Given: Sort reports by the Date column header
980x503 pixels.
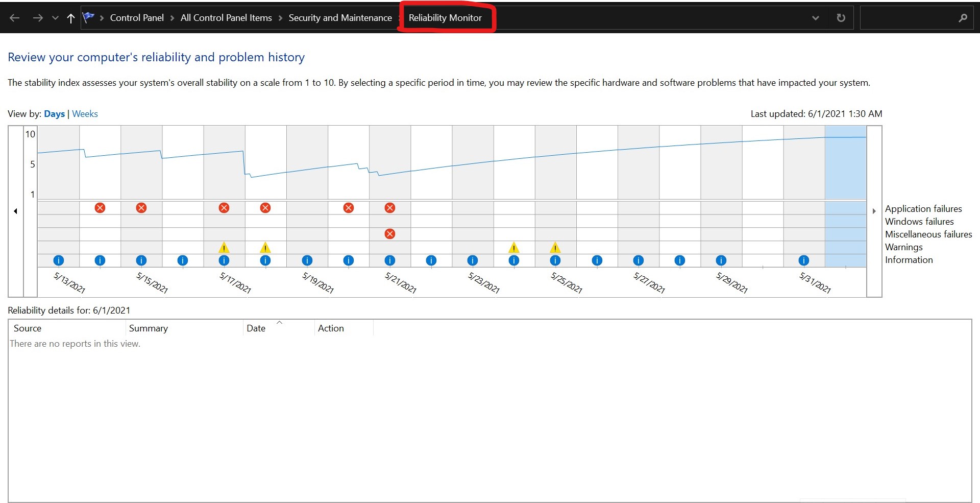Looking at the screenshot, I should pyautogui.click(x=256, y=328).
